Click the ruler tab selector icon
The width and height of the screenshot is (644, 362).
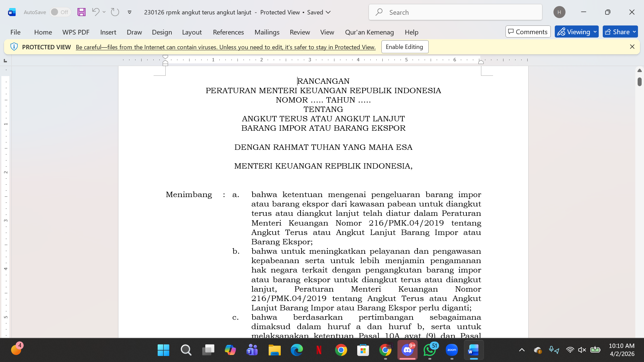(5, 61)
